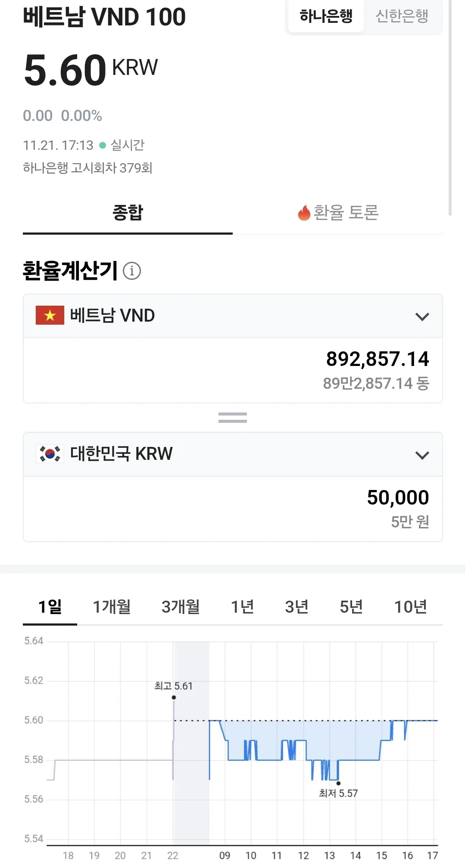Select the 1개월 chart period
The height and width of the screenshot is (868, 465).
click(112, 607)
